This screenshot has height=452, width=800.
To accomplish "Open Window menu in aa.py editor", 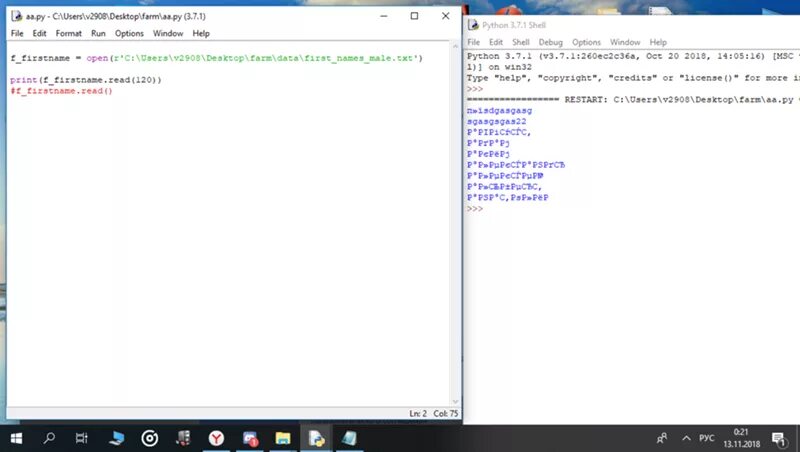I will 168,33.
